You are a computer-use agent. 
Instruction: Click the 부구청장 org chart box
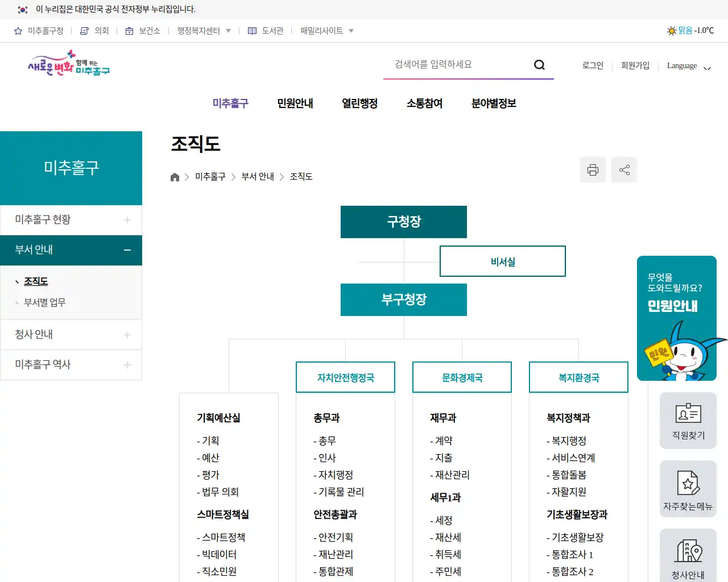pos(404,300)
